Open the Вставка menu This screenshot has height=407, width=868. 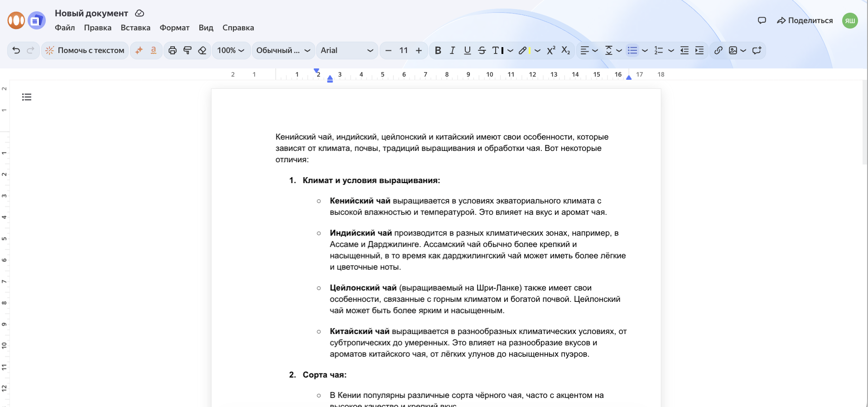tap(135, 28)
